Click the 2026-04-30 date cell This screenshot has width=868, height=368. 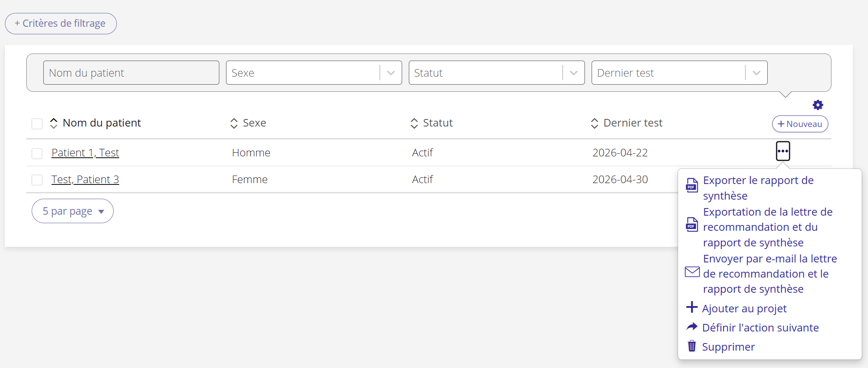[620, 180]
